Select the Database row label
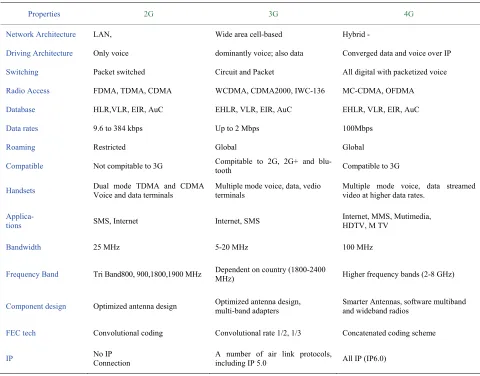480x376 pixels. click(20, 110)
